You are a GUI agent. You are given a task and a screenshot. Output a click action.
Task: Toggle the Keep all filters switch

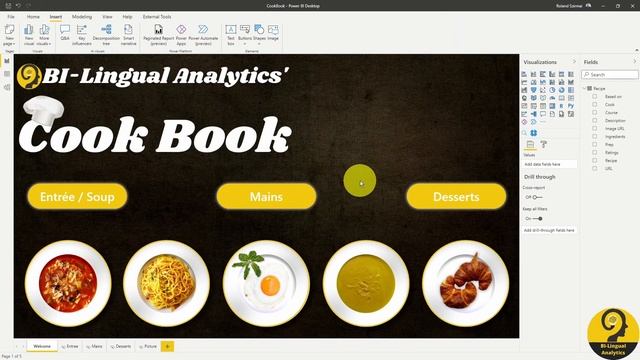(537, 219)
